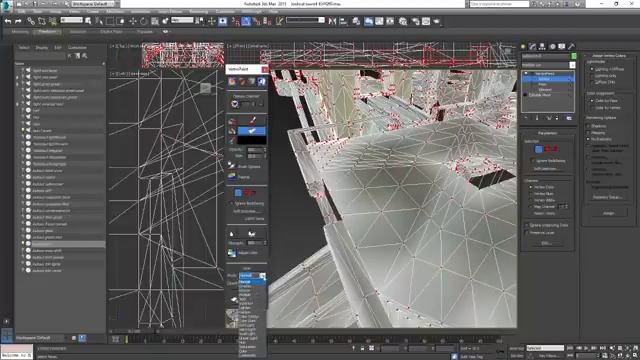Click the Edit... button in Parameters
Image resolution: width=640 pixels, height=360 pixels.
[546, 243]
